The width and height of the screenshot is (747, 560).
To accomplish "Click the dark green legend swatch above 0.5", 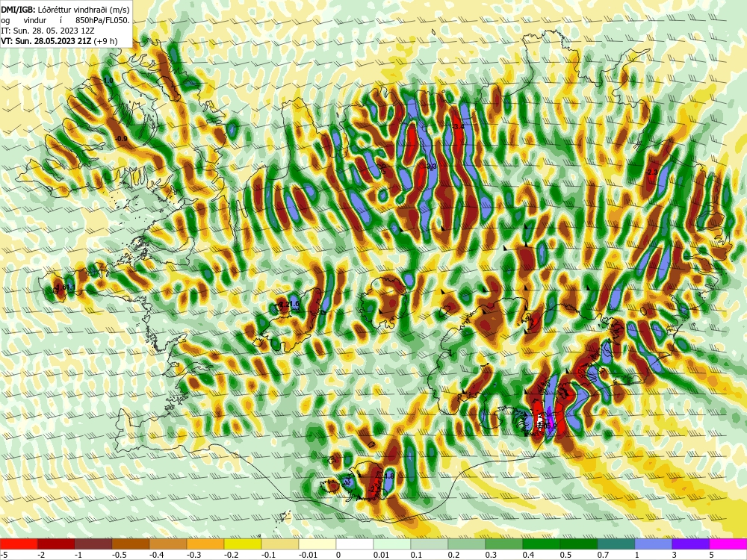I will (x=579, y=544).
